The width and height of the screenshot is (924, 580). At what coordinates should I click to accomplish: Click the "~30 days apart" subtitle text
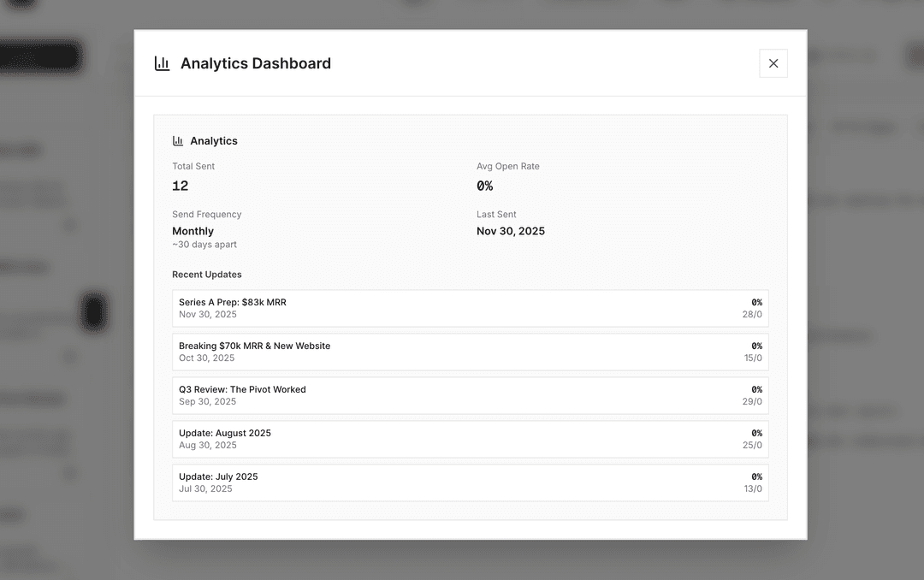point(204,244)
